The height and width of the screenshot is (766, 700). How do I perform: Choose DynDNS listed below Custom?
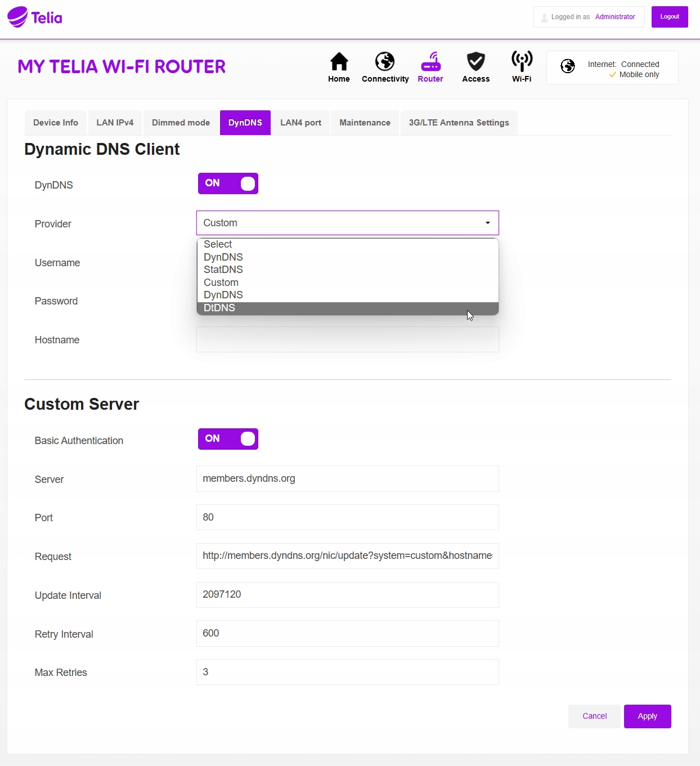pyautogui.click(x=348, y=295)
